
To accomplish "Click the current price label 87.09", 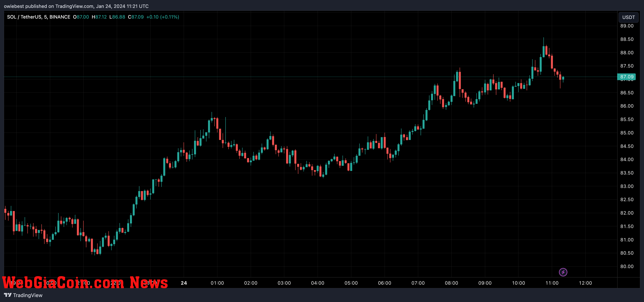I will (x=626, y=77).
